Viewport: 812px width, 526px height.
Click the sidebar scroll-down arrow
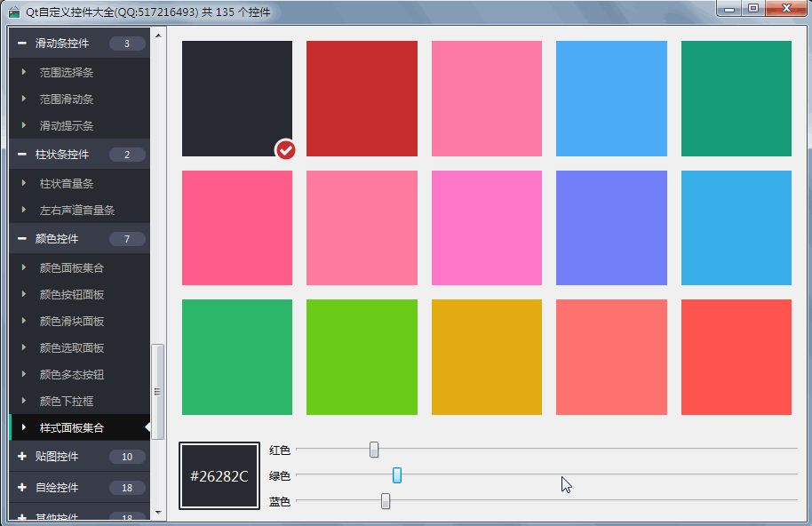[x=158, y=513]
